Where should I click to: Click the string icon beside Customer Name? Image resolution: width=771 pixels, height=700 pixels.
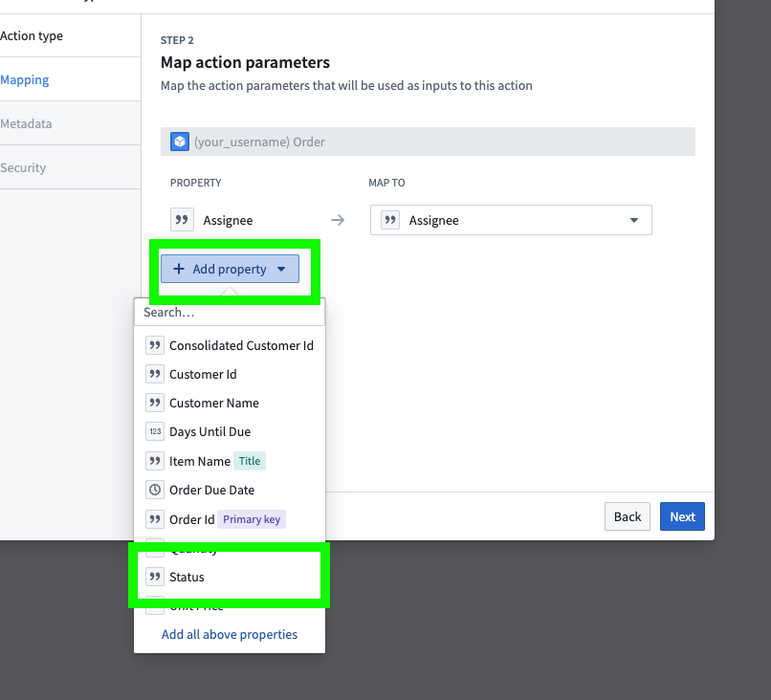tap(155, 403)
